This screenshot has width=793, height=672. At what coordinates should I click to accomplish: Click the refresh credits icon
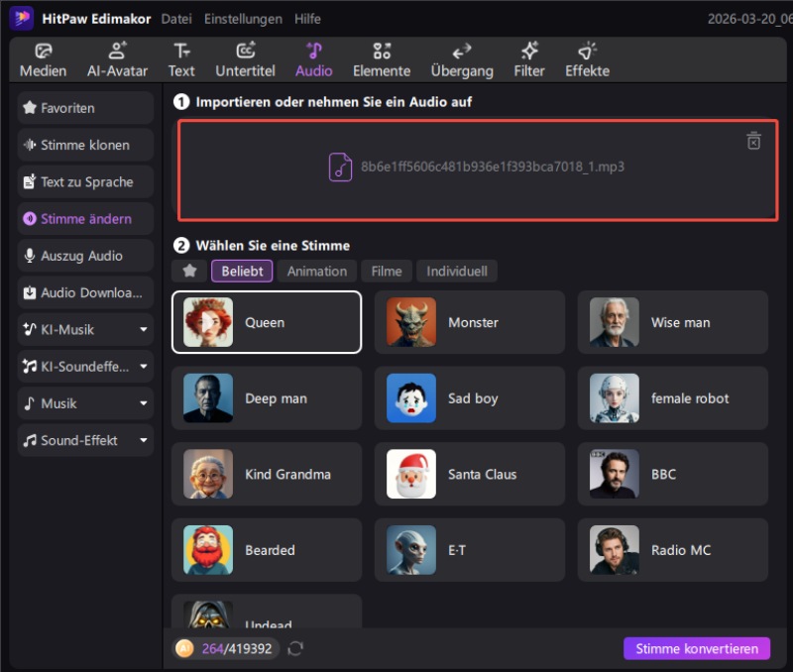click(x=295, y=648)
